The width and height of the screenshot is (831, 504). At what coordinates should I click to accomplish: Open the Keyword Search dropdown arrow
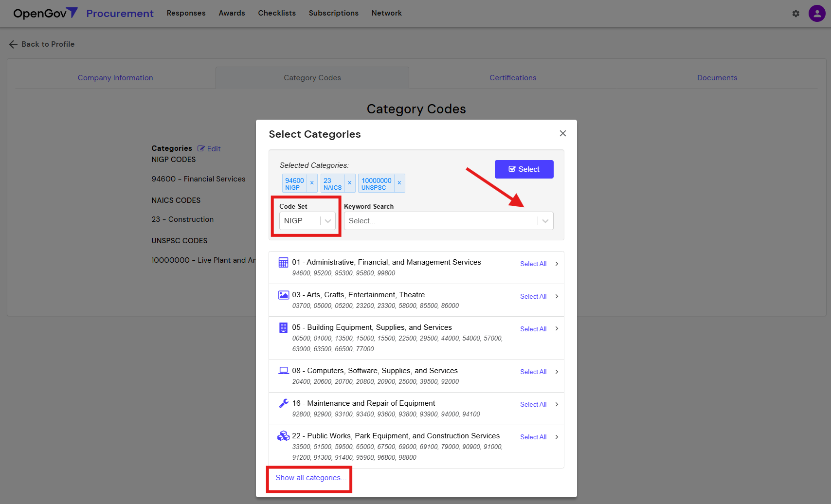[545, 221]
